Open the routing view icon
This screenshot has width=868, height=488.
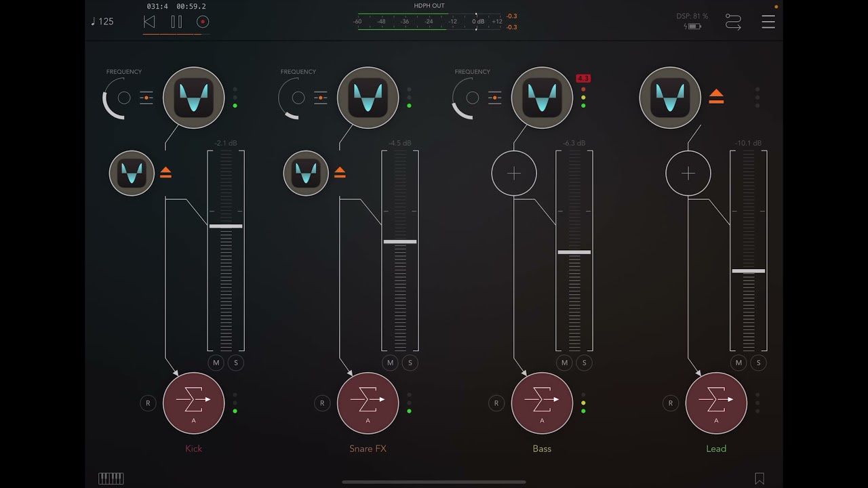tap(733, 22)
